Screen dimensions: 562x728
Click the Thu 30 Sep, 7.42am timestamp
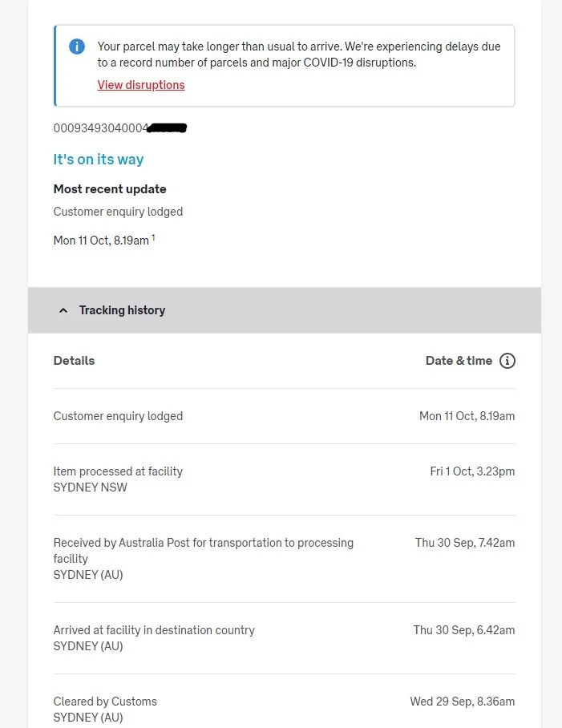coord(465,543)
